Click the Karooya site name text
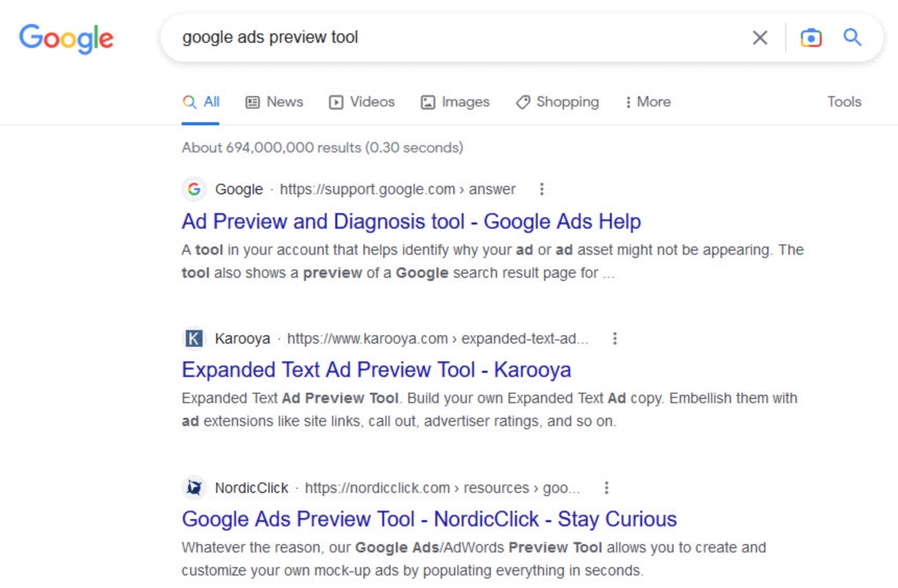The width and height of the screenshot is (898, 588). [242, 338]
